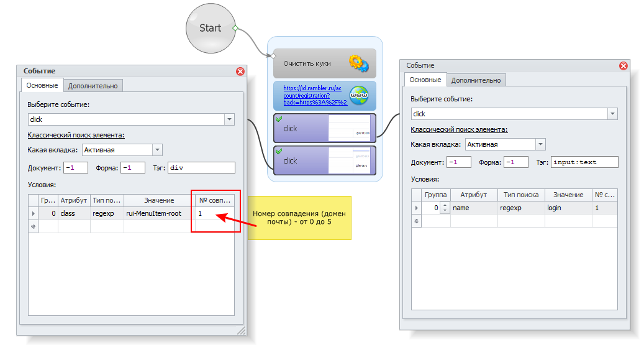Click the yellow Номер совпадения note
Viewport: 644px width, 347px height.
[299, 218]
